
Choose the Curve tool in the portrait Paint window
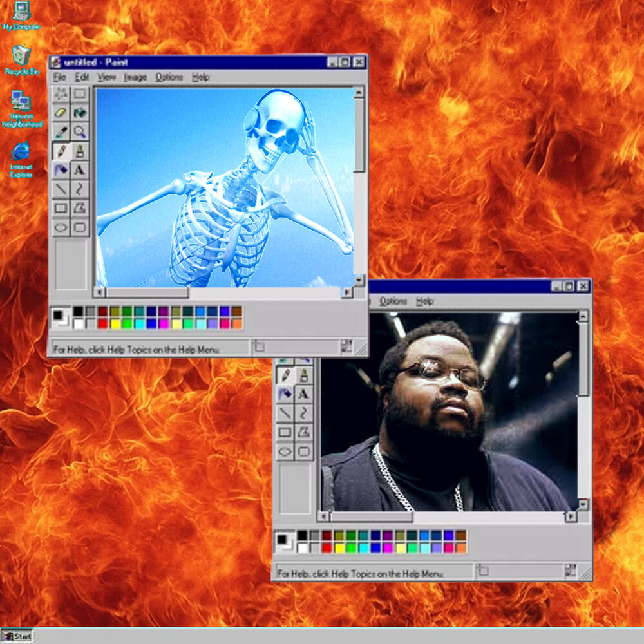(303, 413)
